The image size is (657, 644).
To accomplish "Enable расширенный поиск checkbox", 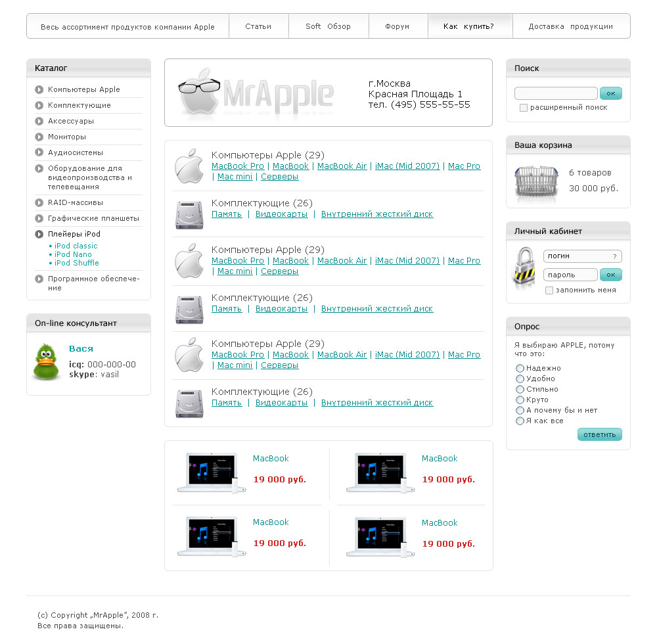I will tap(524, 108).
